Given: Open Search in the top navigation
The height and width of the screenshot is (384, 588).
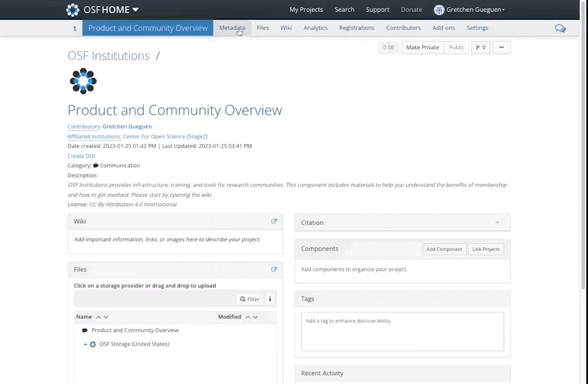Looking at the screenshot, I should click(344, 10).
